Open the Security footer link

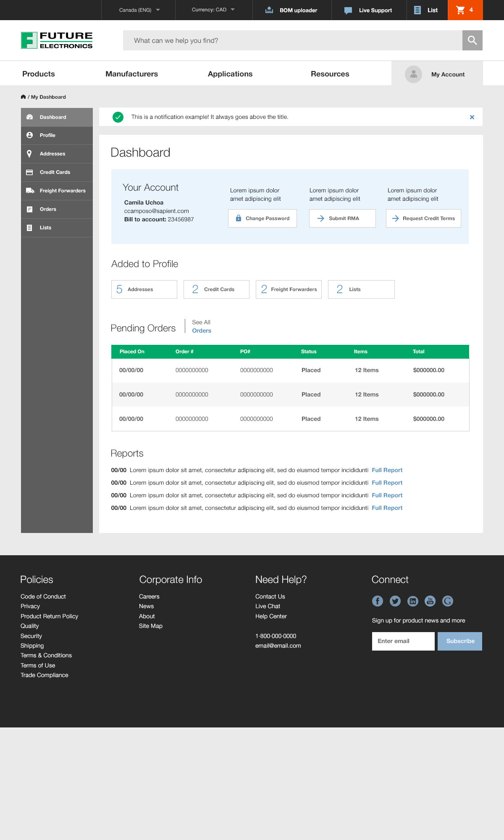(31, 636)
